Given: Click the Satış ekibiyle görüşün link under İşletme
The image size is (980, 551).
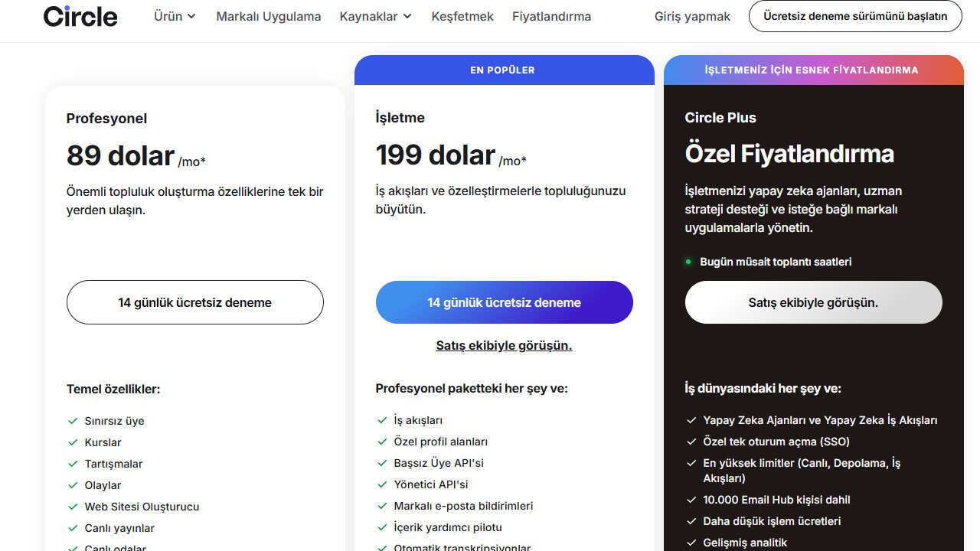Looking at the screenshot, I should coord(504,345).
